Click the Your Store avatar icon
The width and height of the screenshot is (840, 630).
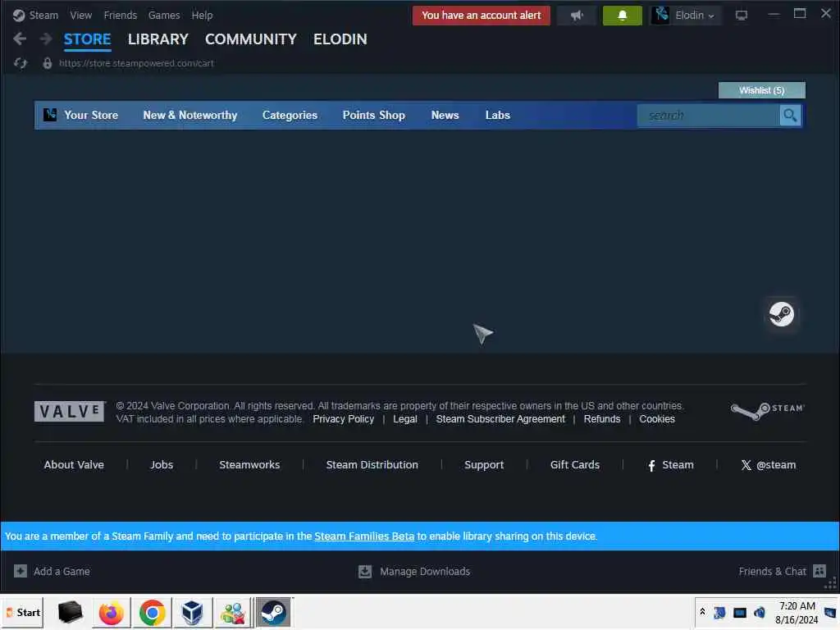pos(50,115)
